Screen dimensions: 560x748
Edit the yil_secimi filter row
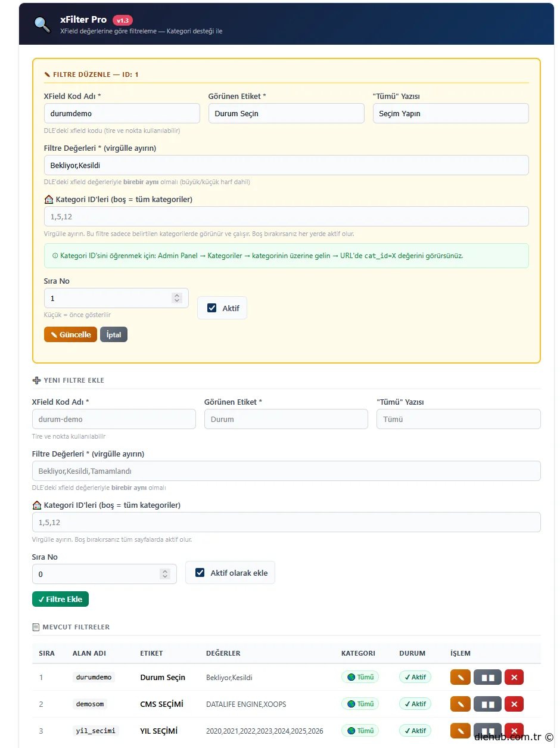tap(460, 730)
